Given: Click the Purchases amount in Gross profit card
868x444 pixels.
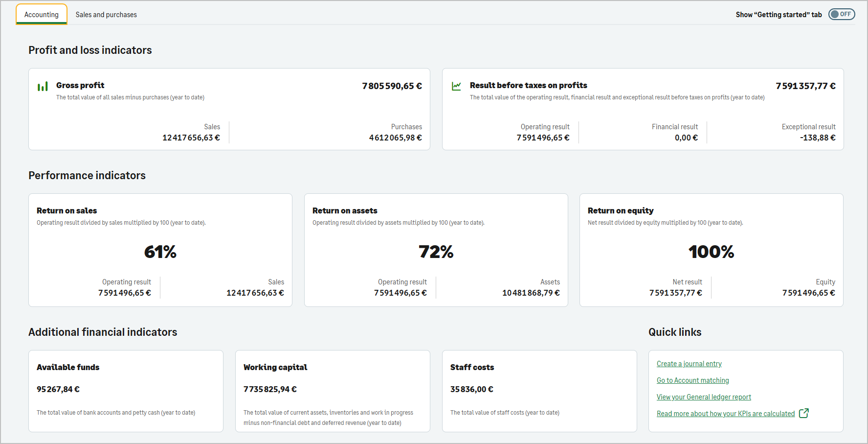Looking at the screenshot, I should coord(395,138).
